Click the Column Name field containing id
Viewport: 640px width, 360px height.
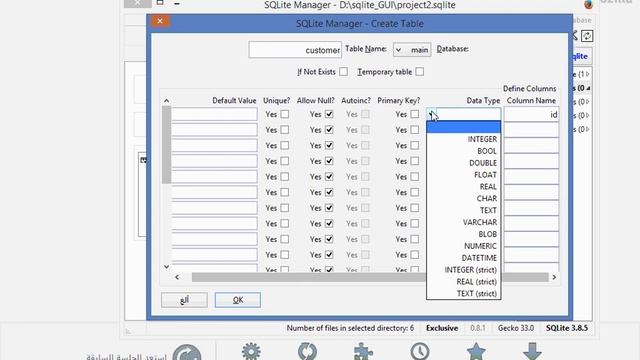[531, 115]
